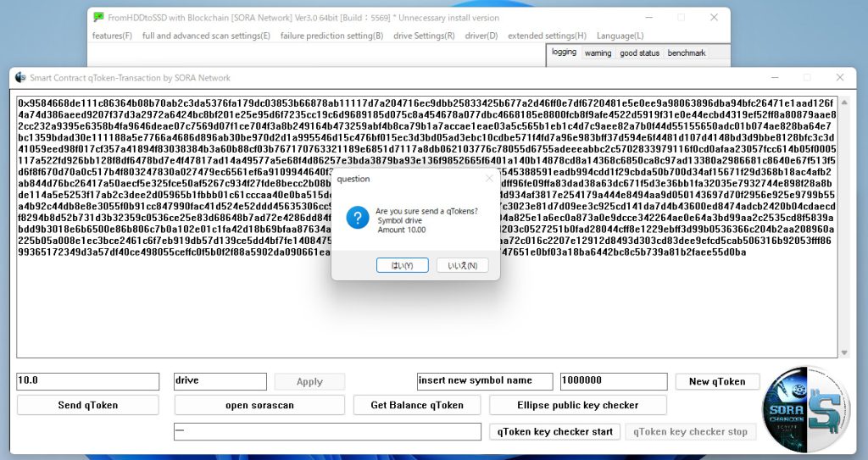Click the open sorascan button
868x460 pixels.
coord(259,405)
